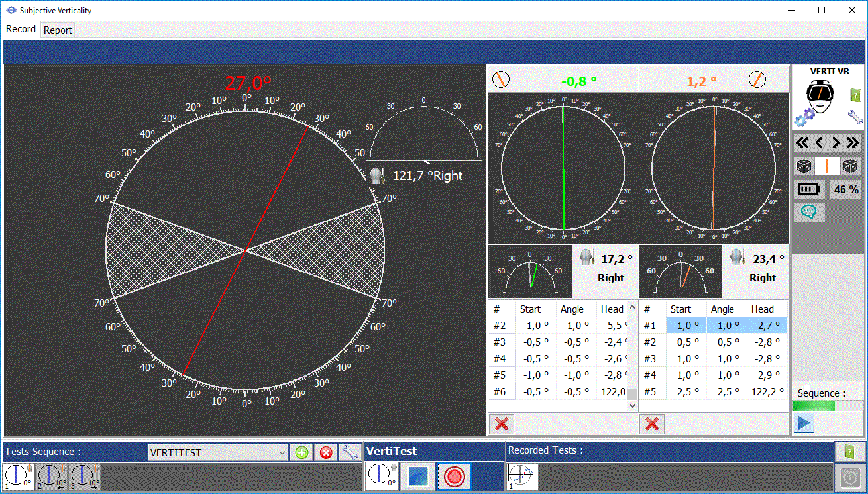Click the green -0,8 ° angle value
This screenshot has height=494, width=868.
(x=578, y=81)
